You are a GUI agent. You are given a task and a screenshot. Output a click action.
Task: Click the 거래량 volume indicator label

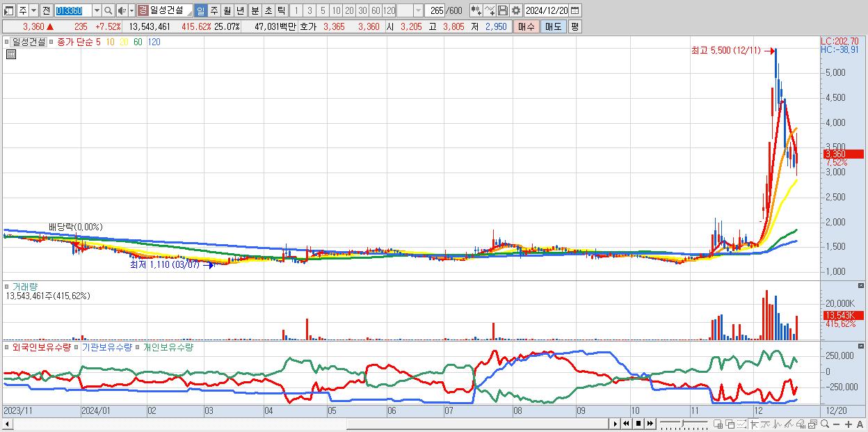click(x=24, y=287)
